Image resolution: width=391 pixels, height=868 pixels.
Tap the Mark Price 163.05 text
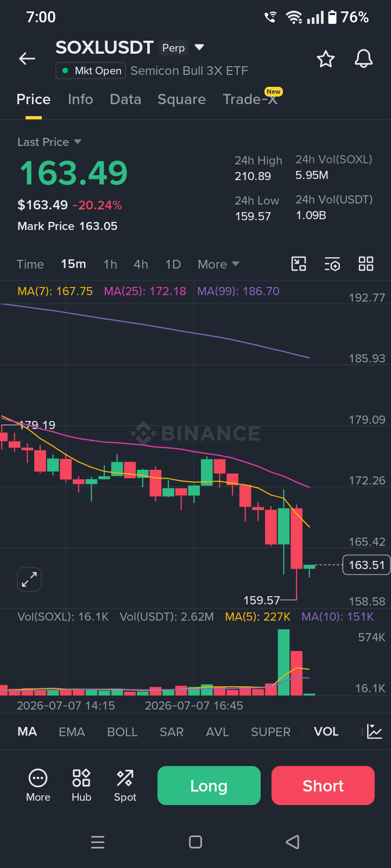coord(67,226)
